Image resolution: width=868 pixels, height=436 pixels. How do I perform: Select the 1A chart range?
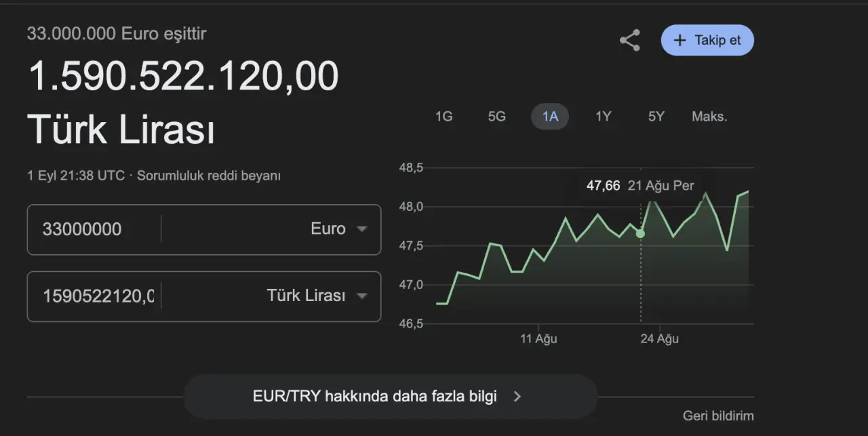pyautogui.click(x=550, y=117)
